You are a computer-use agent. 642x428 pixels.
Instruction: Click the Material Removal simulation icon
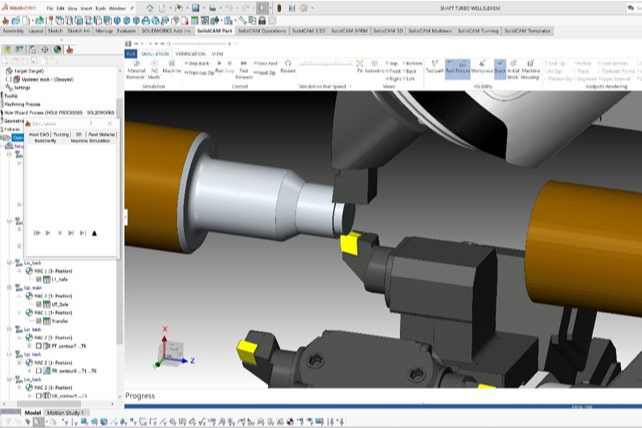136,65
